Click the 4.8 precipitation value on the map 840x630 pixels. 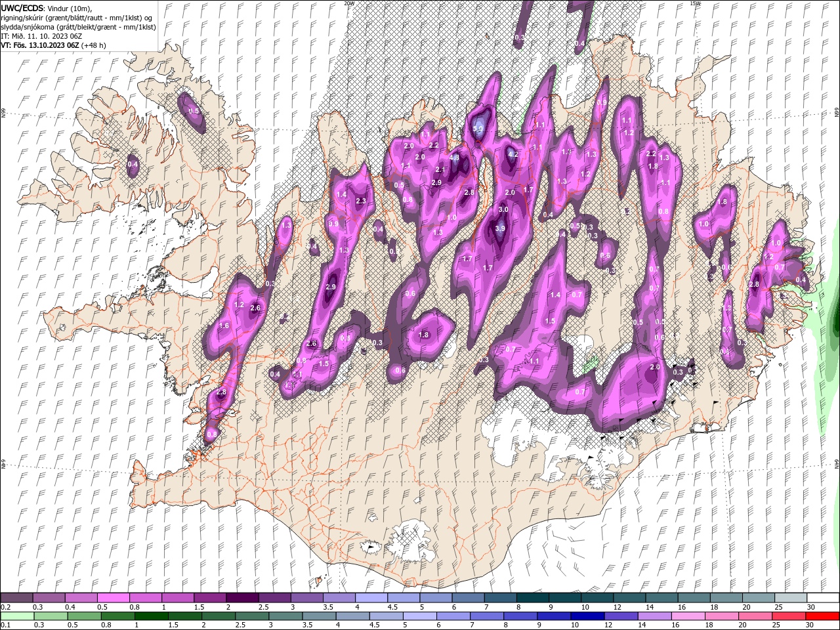point(454,157)
